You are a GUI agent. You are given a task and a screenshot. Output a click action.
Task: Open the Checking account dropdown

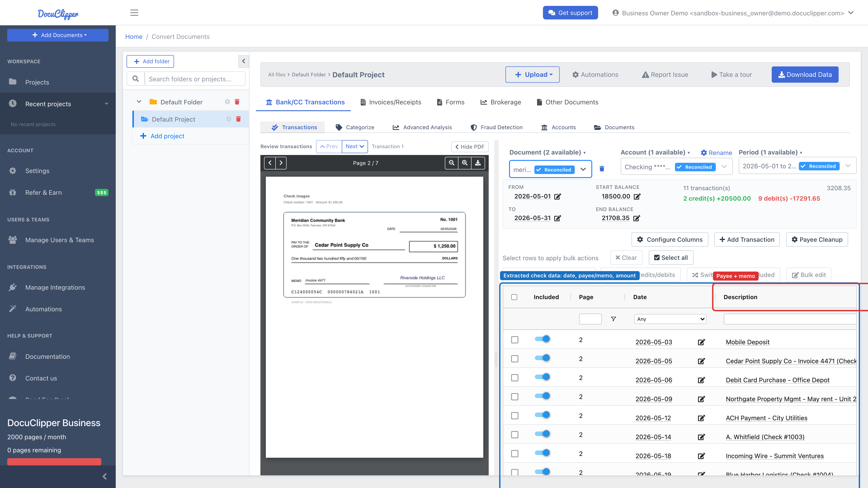(677, 167)
